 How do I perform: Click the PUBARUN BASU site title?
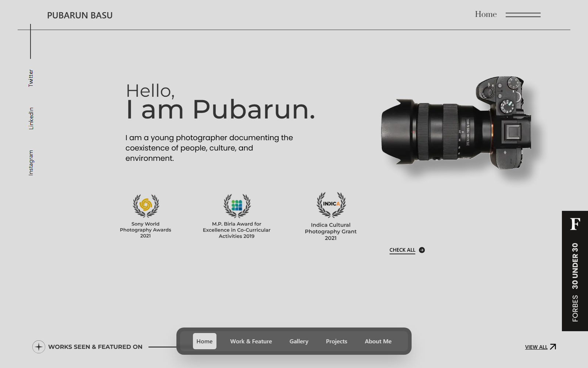(80, 15)
